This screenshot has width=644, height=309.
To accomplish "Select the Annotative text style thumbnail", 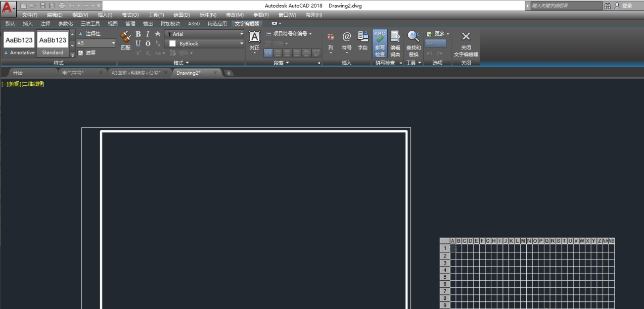I will [19, 43].
